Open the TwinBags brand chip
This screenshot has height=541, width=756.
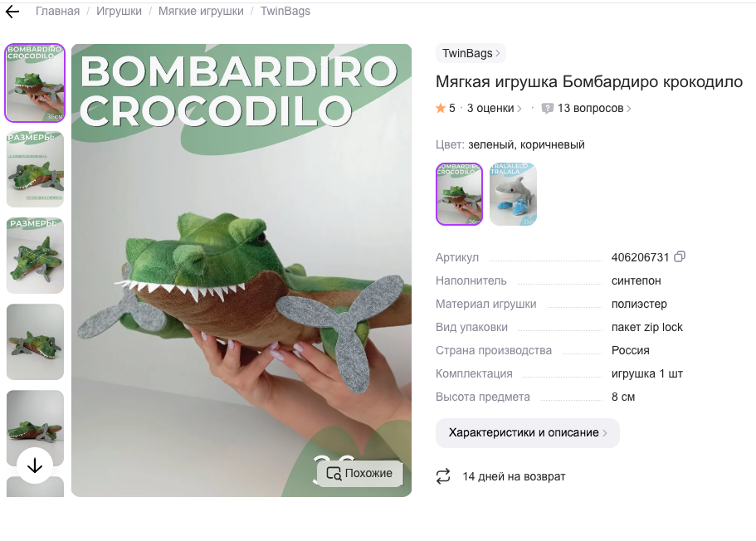[x=471, y=53]
